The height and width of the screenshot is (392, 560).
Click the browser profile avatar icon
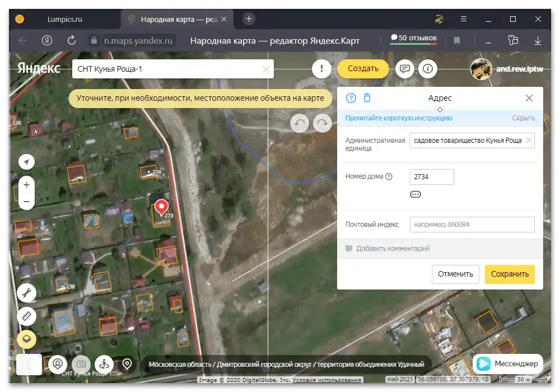[x=439, y=19]
